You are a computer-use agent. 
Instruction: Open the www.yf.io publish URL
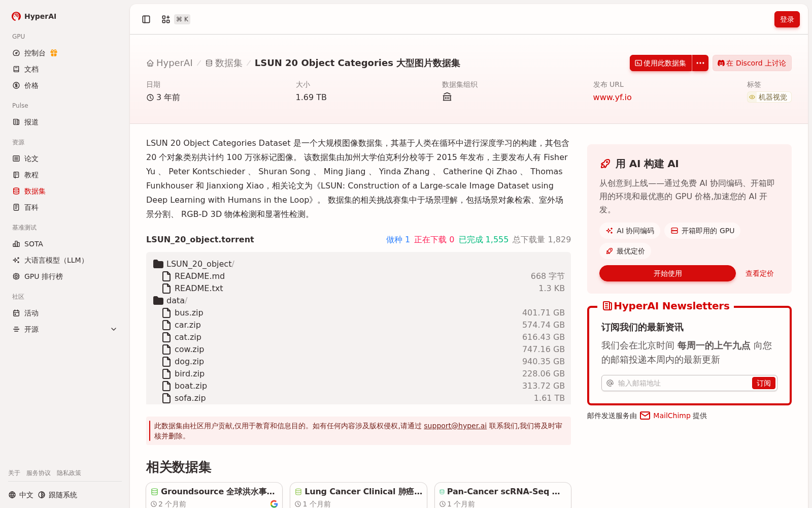(612, 97)
